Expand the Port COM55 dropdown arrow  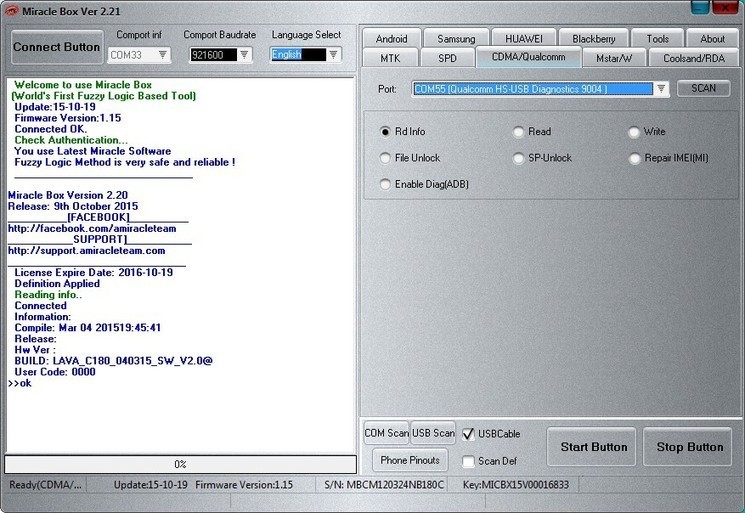[661, 89]
